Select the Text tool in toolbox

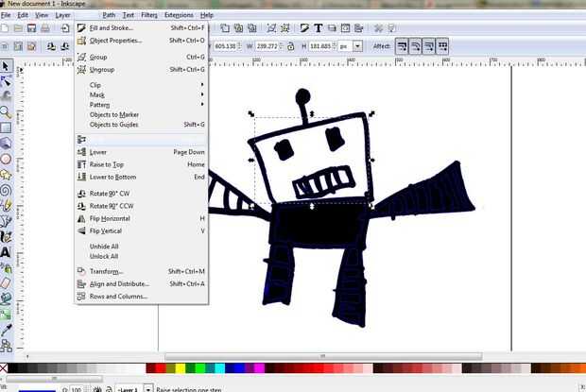[6, 252]
